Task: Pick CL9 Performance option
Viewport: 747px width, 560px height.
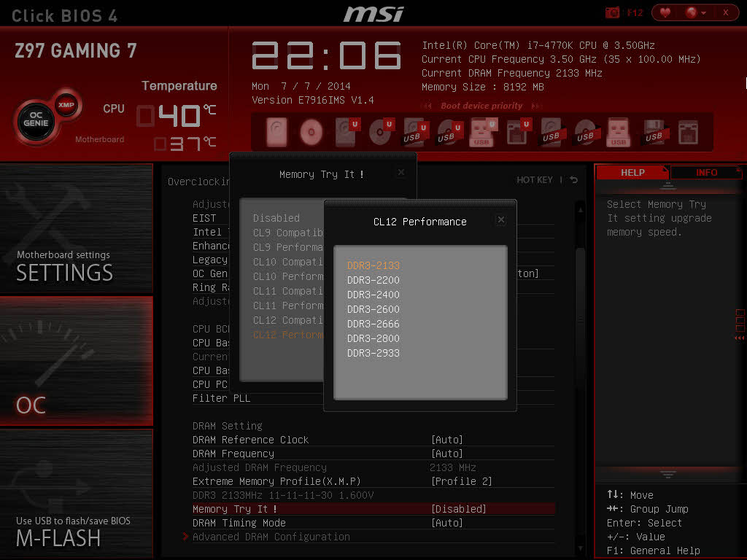Action: pyautogui.click(x=287, y=247)
